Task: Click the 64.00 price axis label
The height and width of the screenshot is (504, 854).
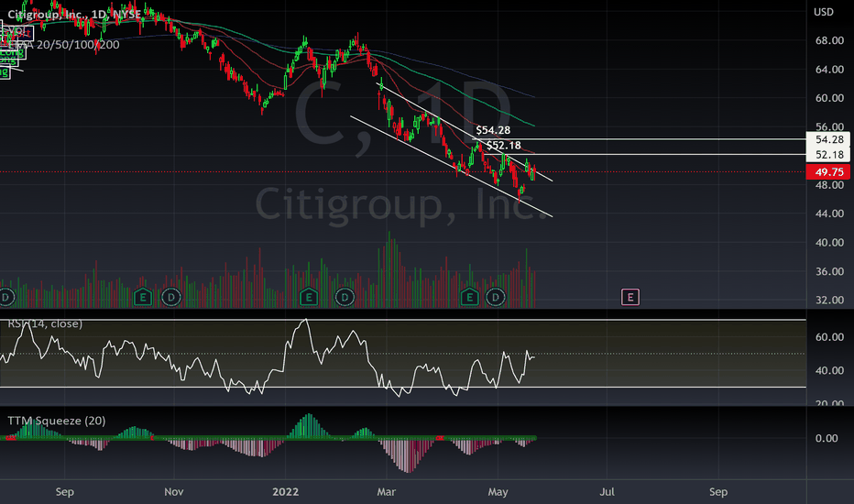Action: [829, 70]
